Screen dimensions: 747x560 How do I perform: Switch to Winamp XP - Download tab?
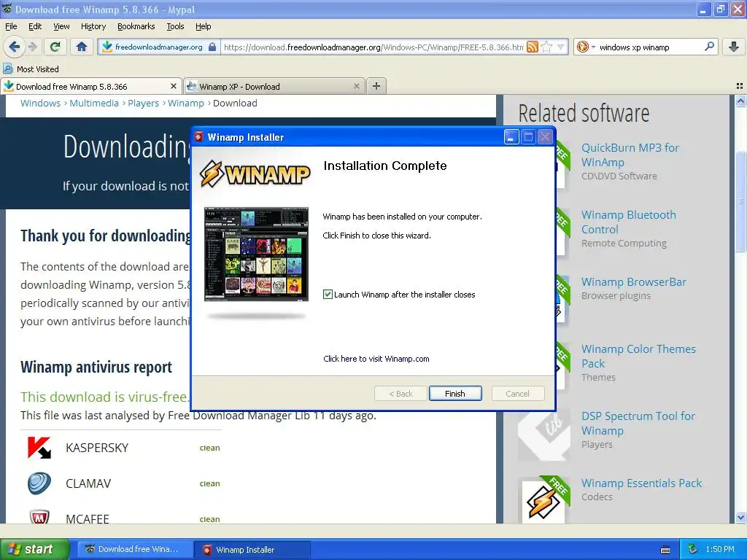coord(274,86)
